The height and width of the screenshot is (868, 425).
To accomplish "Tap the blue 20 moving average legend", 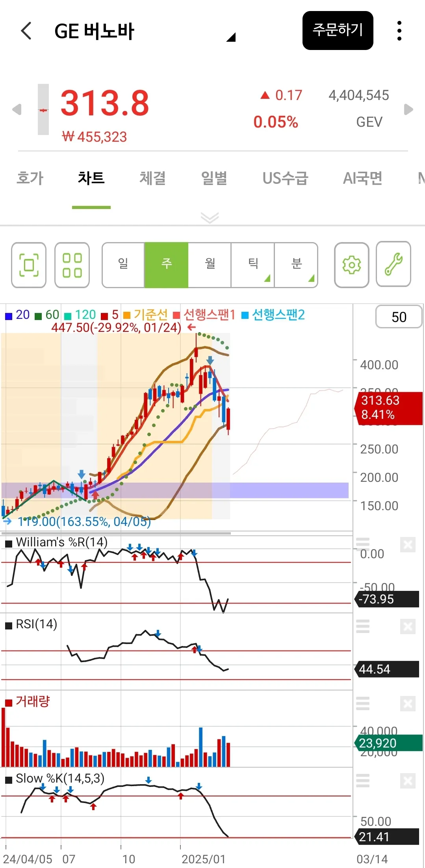I will pos(17,315).
